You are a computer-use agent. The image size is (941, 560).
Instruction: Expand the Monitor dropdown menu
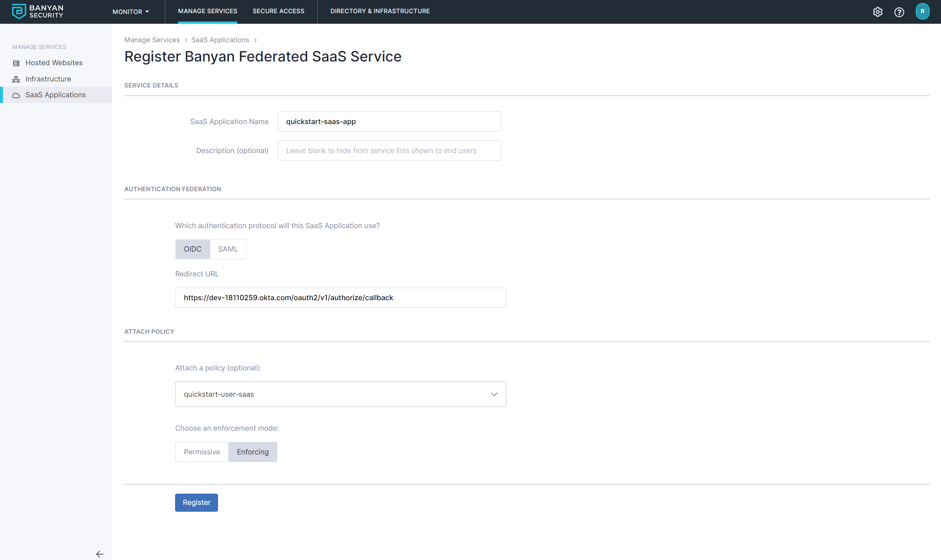(131, 12)
